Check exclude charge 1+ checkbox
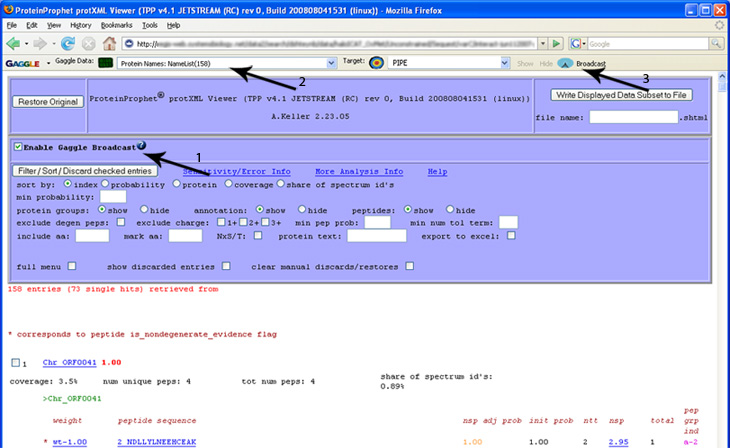 221,222
